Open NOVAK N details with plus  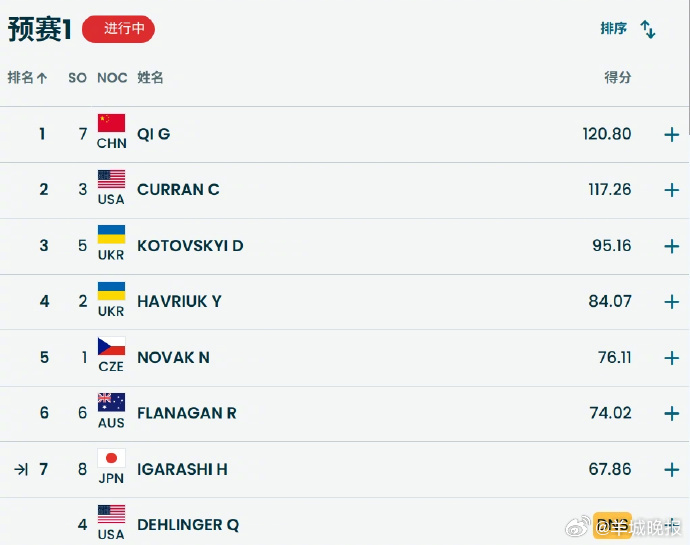point(672,358)
